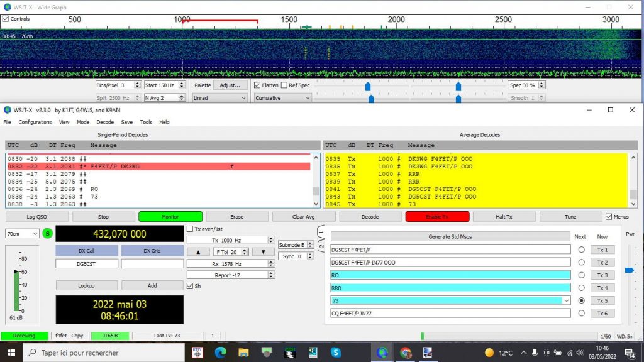Select Next radio for Tx 1 message
The width and height of the screenshot is (644, 362).
581,250
